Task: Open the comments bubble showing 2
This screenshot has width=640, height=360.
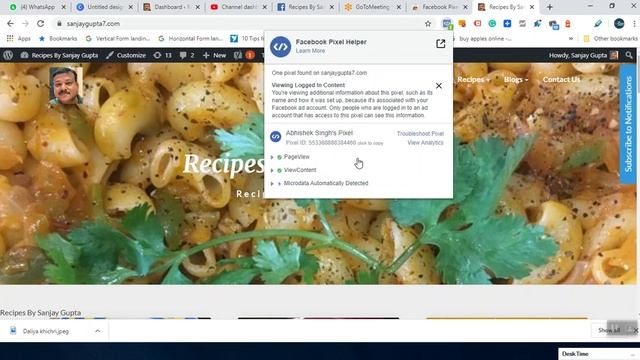Action: pos(187,55)
